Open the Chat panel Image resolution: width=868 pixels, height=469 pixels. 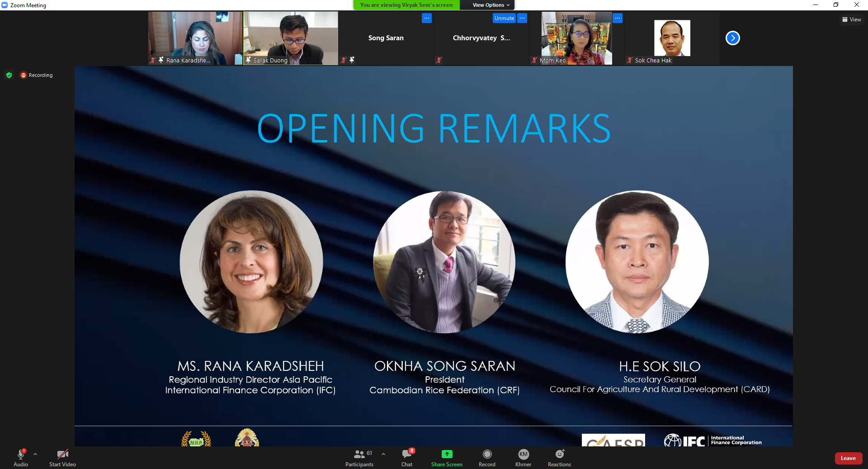407,457
